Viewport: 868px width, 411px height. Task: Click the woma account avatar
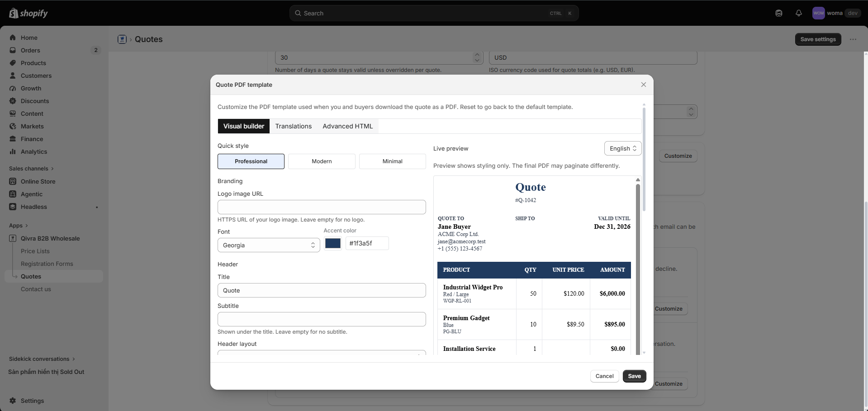pyautogui.click(x=818, y=13)
